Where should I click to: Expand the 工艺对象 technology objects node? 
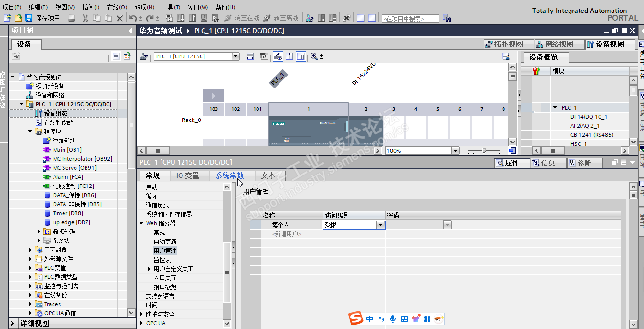tap(31, 250)
